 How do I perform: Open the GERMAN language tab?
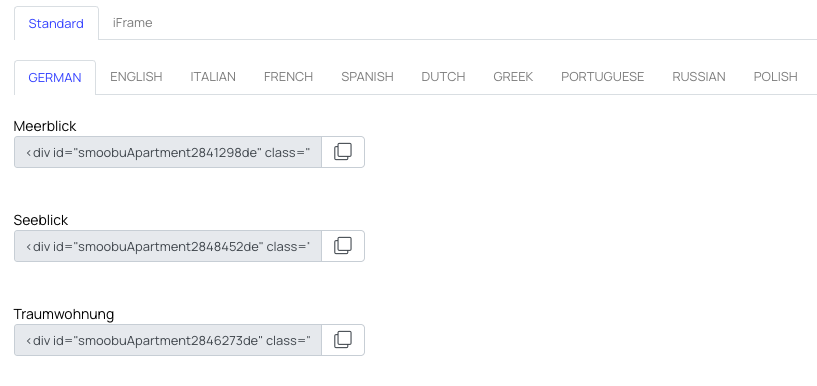point(55,78)
